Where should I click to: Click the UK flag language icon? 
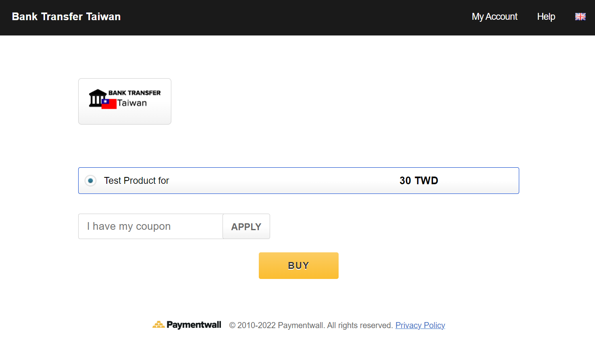580,17
